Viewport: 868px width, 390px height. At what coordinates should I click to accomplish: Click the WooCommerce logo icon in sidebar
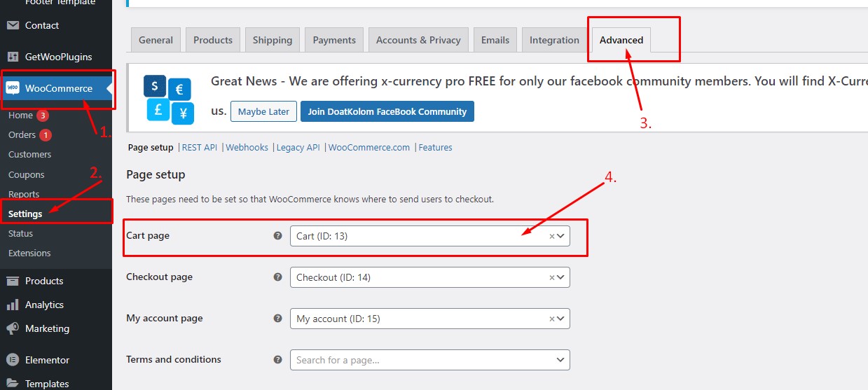coord(13,88)
